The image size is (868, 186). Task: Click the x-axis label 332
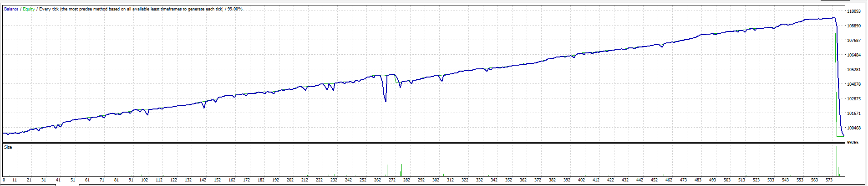(x=480, y=180)
